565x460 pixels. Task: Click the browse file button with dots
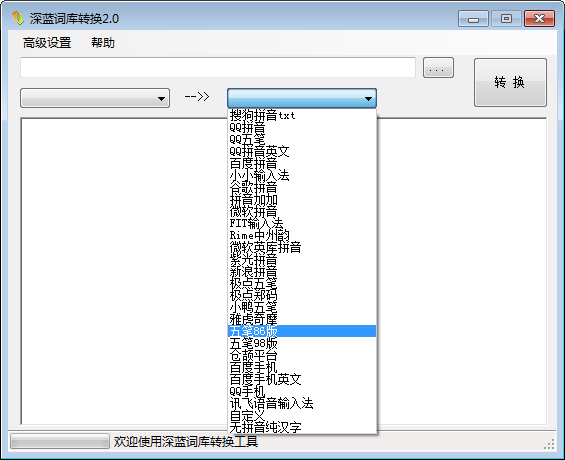pos(438,67)
